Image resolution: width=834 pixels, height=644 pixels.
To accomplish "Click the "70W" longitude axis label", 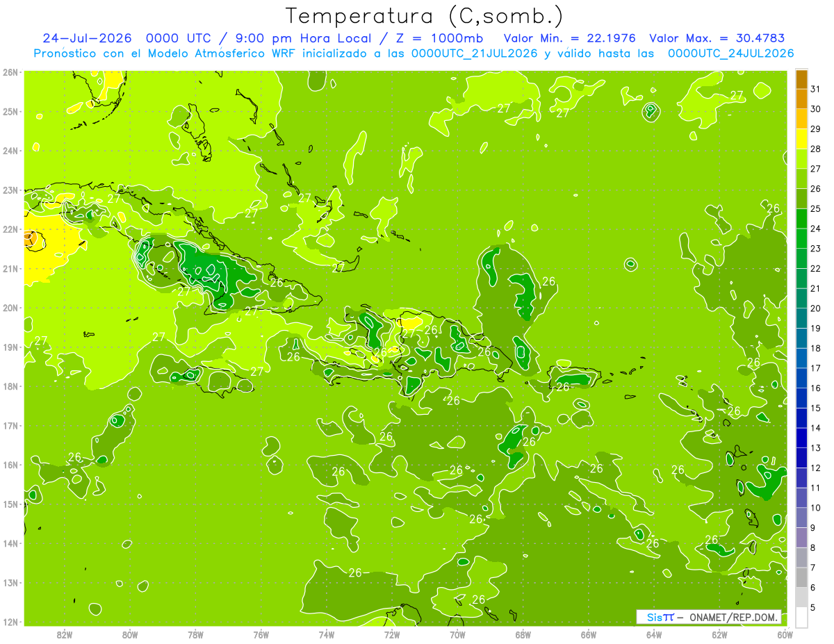I will click(x=457, y=634).
